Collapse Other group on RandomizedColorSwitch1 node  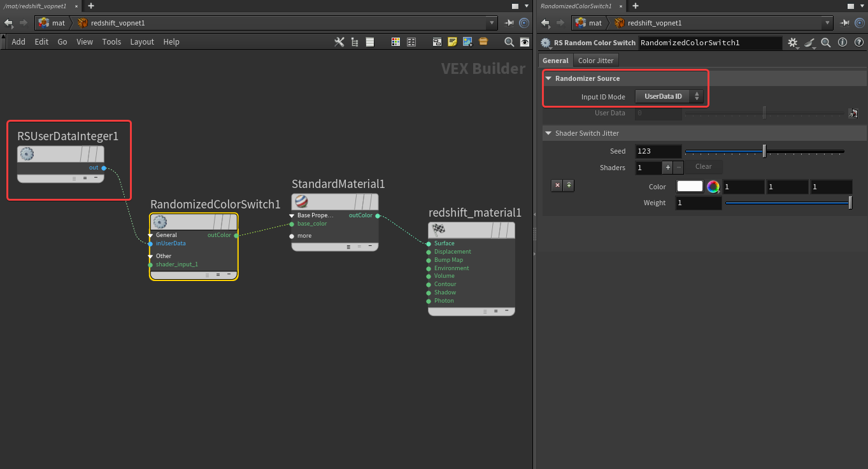point(151,256)
